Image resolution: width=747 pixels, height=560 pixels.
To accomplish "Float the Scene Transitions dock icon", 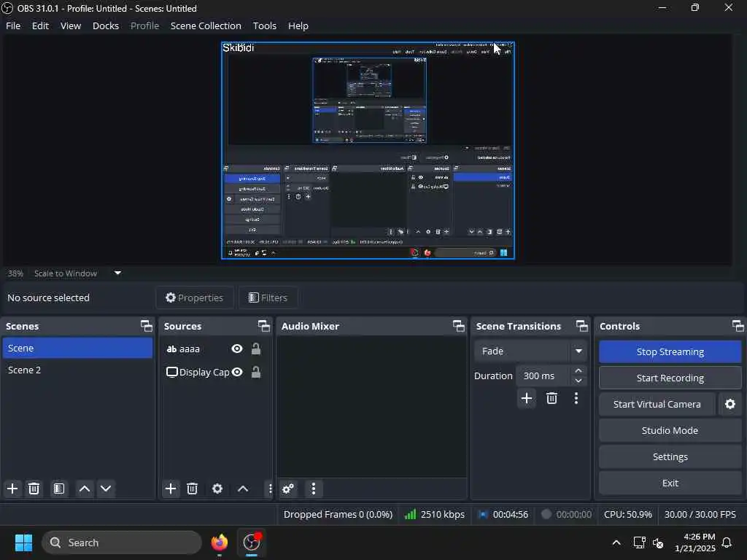I will (x=581, y=326).
